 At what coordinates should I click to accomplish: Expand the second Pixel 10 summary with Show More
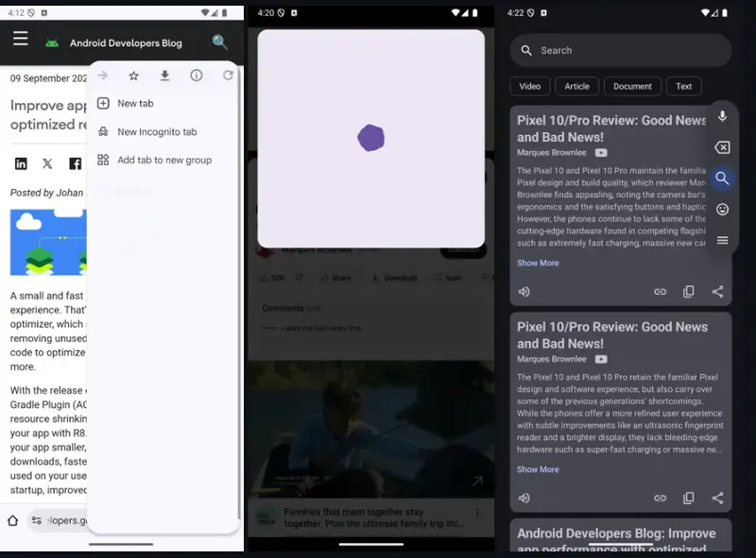pos(538,469)
